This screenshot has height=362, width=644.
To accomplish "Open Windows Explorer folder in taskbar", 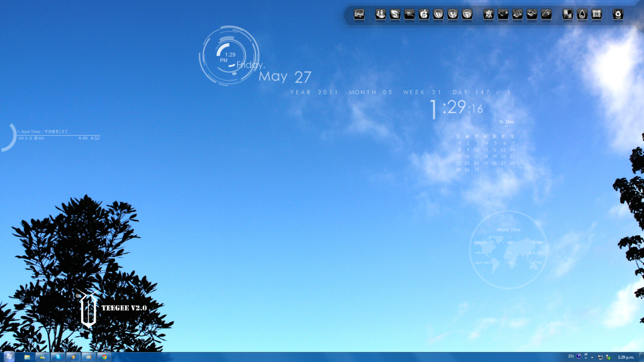I will click(x=27, y=357).
